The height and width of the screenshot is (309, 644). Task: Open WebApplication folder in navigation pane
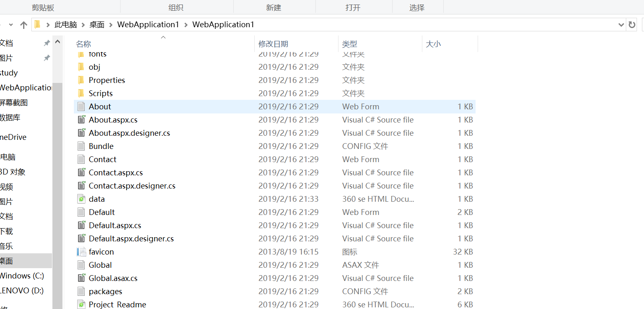coord(26,88)
